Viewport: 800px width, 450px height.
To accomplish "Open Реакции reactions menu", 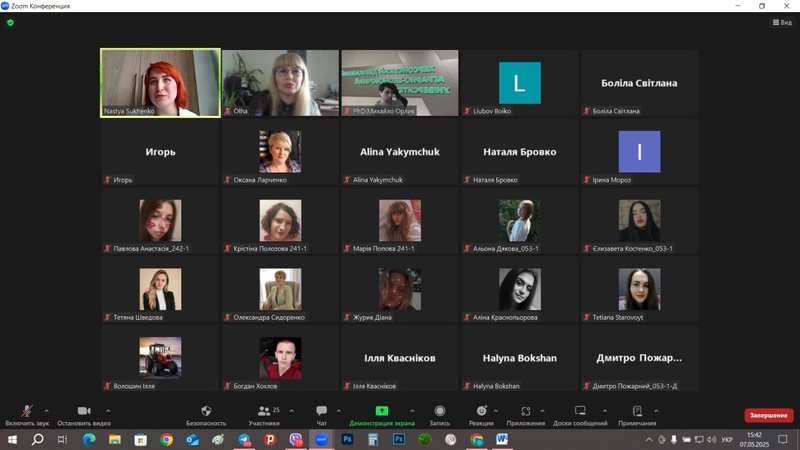I will click(481, 412).
